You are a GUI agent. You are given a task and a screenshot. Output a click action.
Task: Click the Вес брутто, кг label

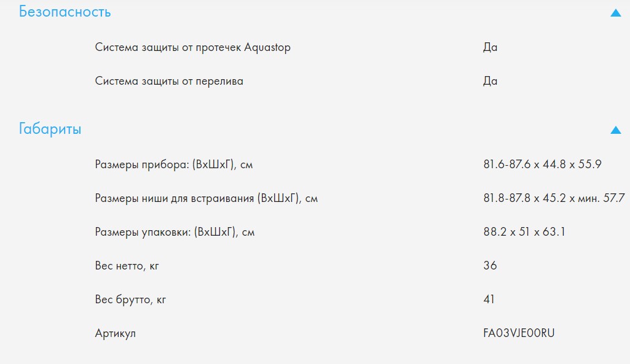[130, 300]
